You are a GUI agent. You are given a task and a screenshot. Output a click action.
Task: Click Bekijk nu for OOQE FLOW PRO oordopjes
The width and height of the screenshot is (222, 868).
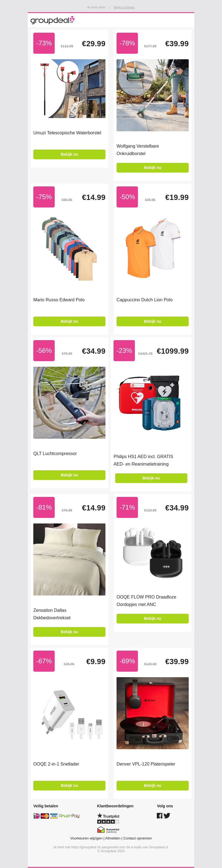[x=153, y=618]
